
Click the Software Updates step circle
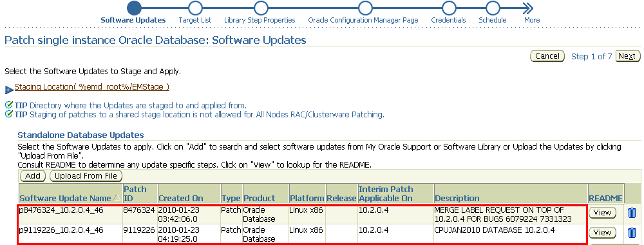pyautogui.click(x=134, y=8)
